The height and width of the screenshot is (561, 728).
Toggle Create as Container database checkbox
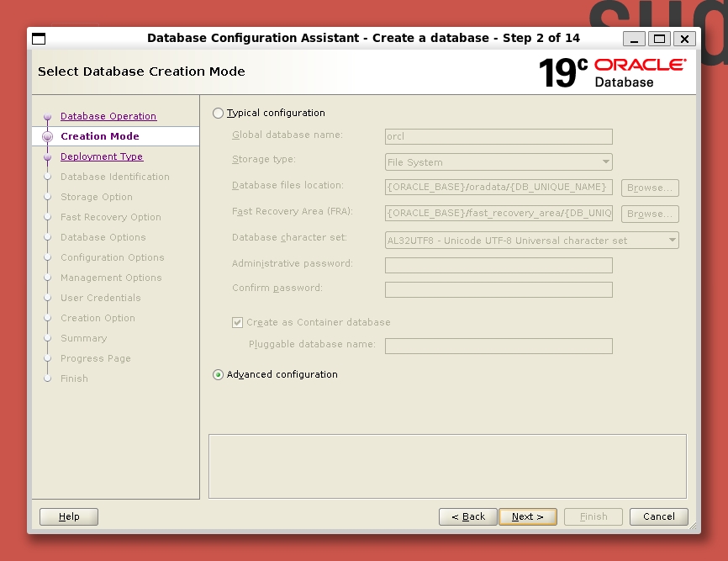tap(237, 322)
